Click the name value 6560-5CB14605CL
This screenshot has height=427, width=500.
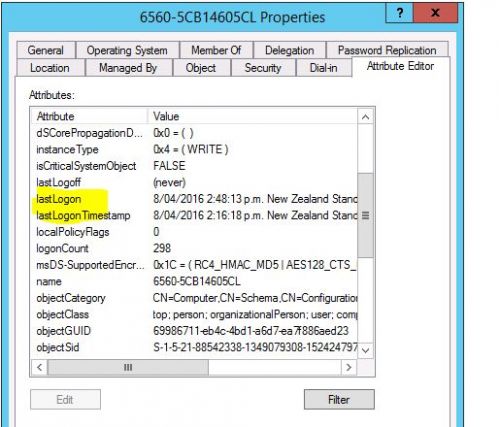click(x=197, y=281)
